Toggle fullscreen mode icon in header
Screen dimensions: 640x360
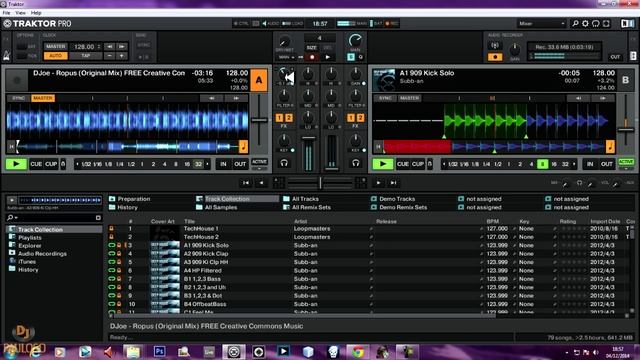(606, 24)
